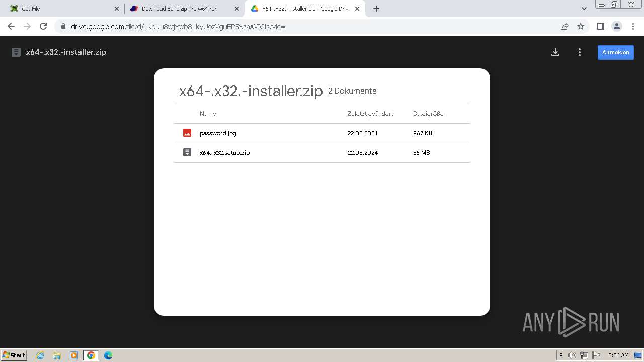This screenshot has height=362, width=644.
Task: Click the 967 KB file size
Action: click(423, 133)
